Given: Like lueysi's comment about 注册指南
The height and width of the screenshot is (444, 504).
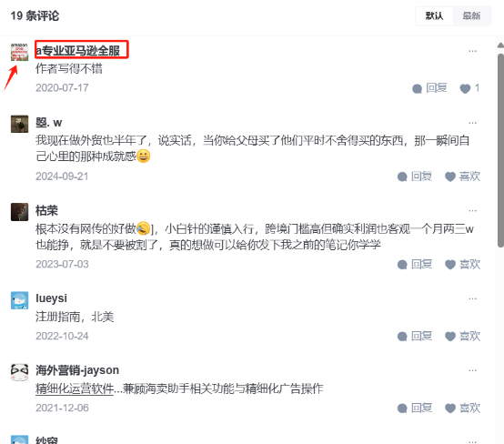Looking at the screenshot, I should (x=462, y=337).
